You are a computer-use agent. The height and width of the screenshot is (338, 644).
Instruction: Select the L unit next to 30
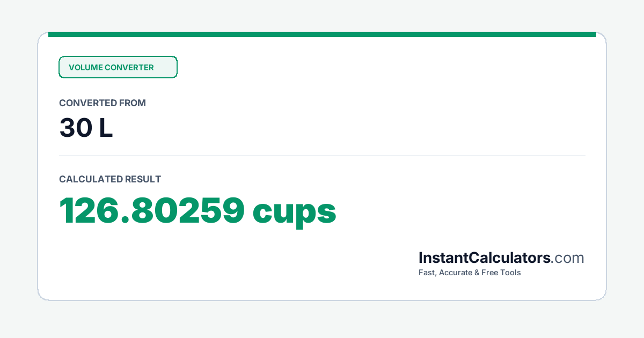(106, 128)
